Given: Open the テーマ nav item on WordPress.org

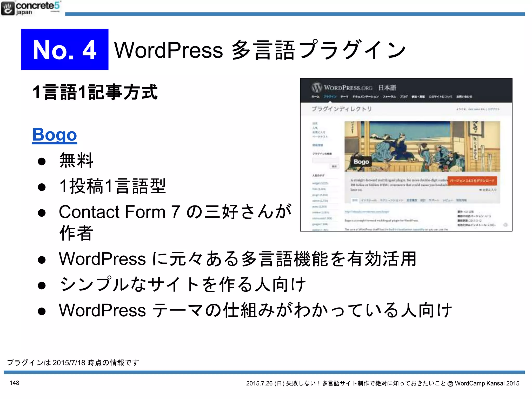Looking at the screenshot, I should 344,97.
